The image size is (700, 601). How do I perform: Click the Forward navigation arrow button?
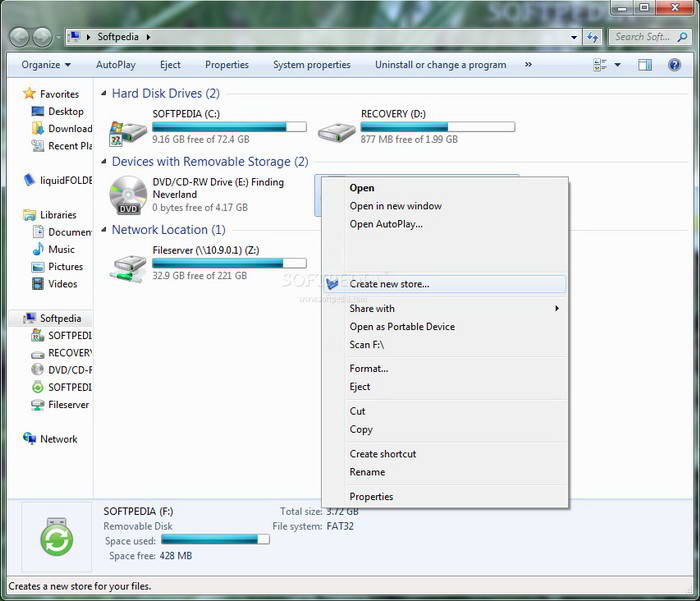[43, 37]
